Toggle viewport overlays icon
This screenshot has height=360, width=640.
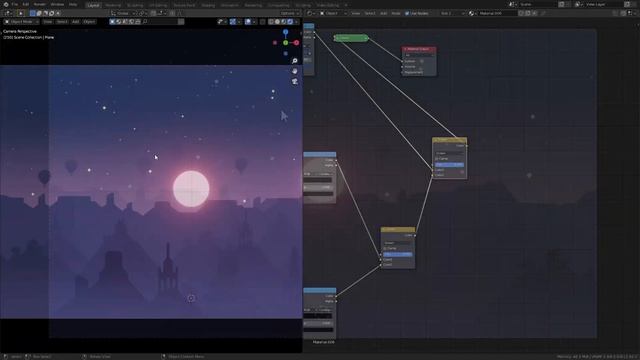[248, 22]
